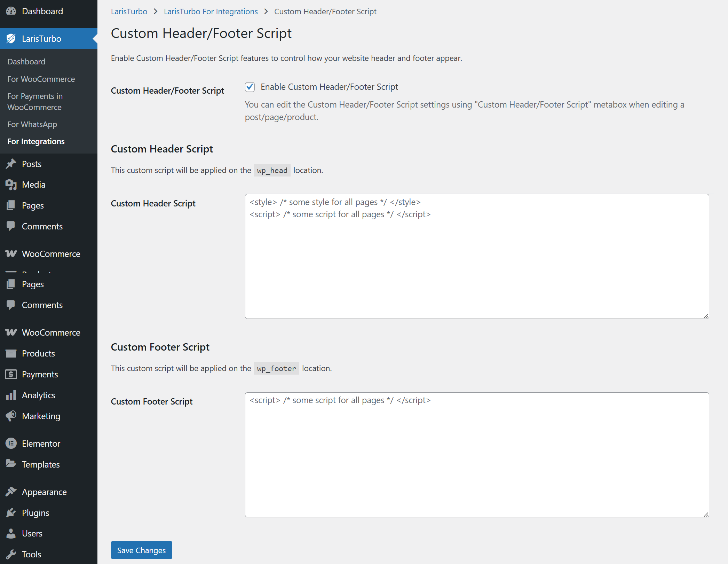Click the Analytics bar chart icon
Viewport: 728px width, 564px height.
point(11,395)
